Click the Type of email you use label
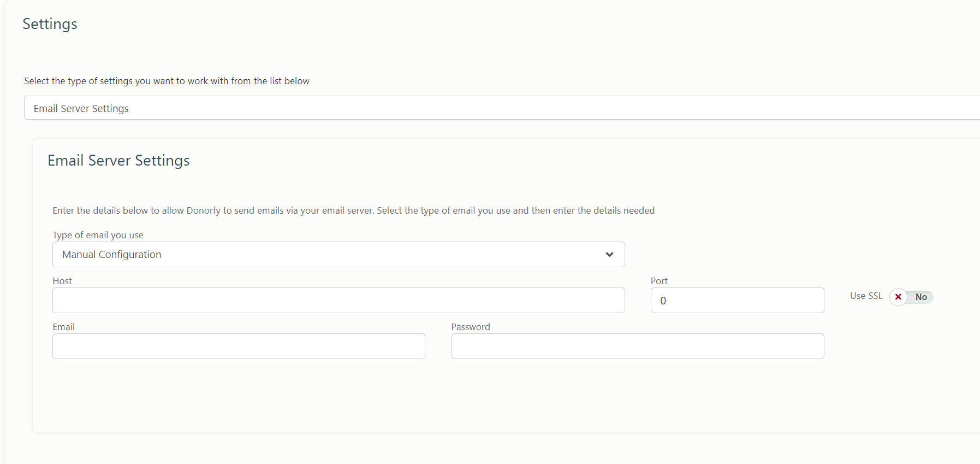The width and height of the screenshot is (980, 464). click(x=98, y=235)
